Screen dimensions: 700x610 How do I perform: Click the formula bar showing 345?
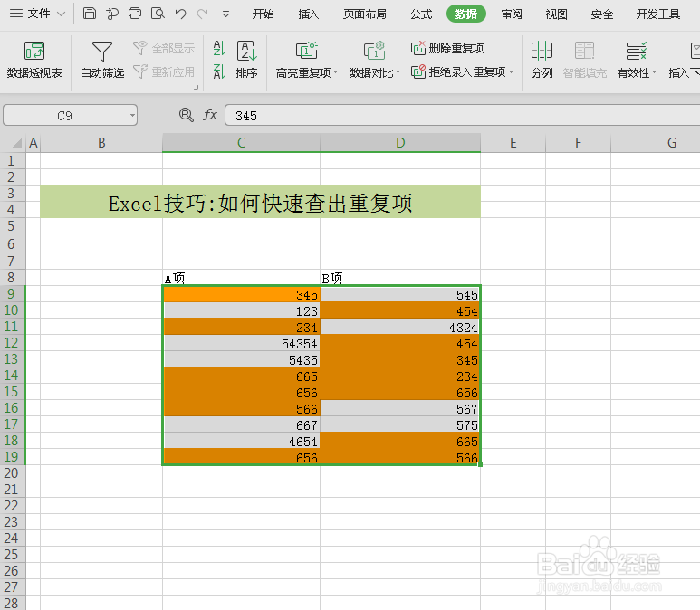pyautogui.click(x=463, y=116)
